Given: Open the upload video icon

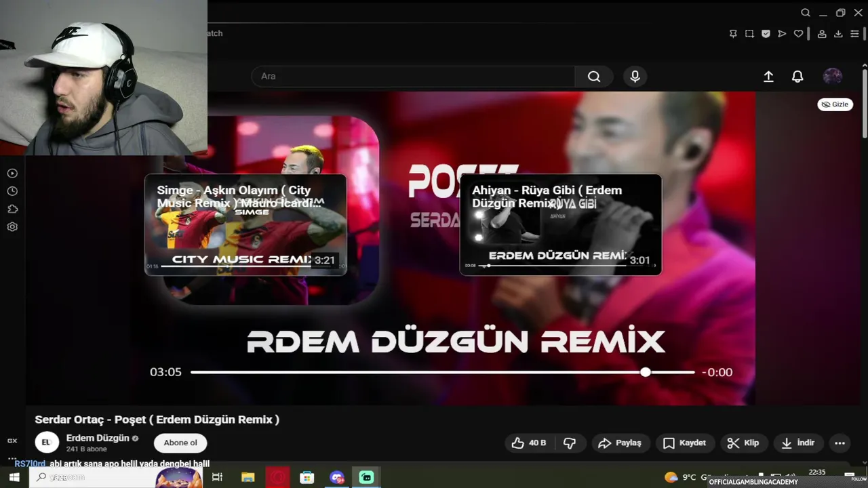Looking at the screenshot, I should [768, 77].
